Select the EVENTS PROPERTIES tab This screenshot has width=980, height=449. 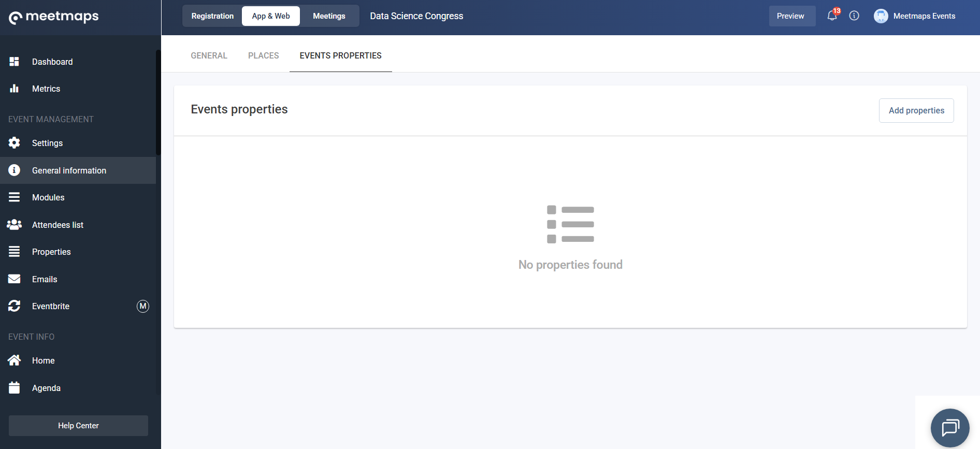(x=341, y=55)
